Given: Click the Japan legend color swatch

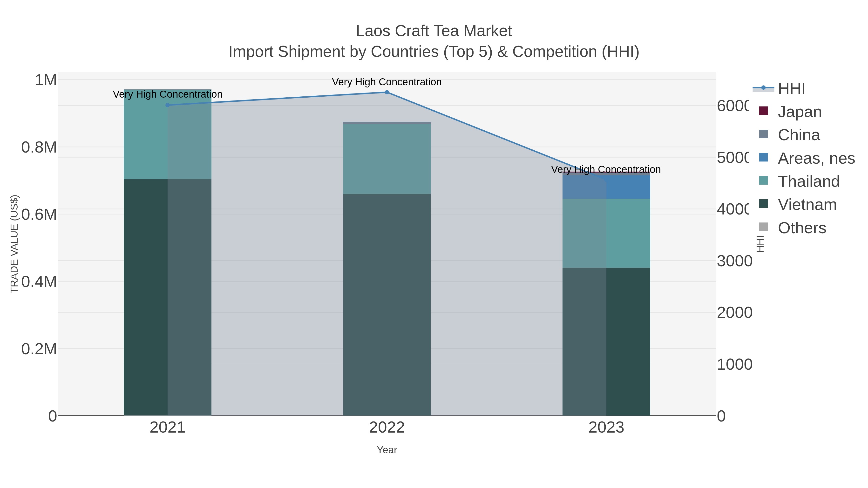Looking at the screenshot, I should 763,111.
